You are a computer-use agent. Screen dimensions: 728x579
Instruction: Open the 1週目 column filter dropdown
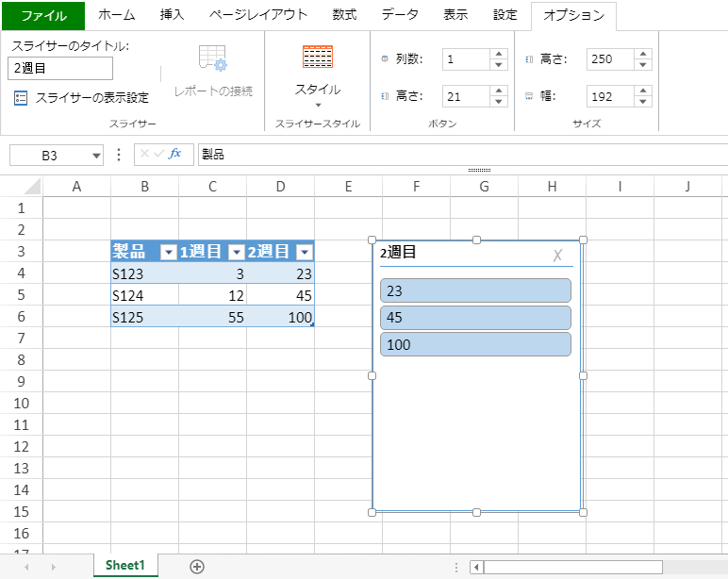point(237,252)
